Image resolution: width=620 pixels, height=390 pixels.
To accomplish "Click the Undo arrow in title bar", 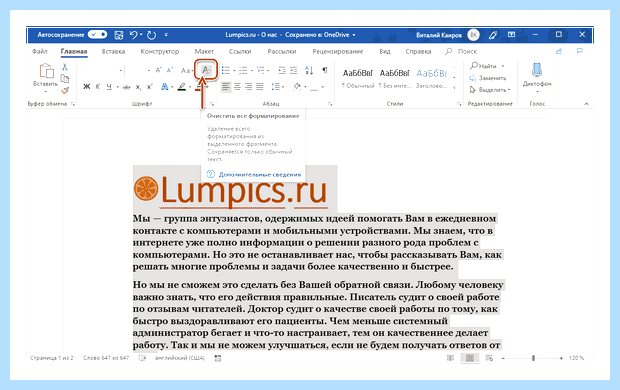I will 134,35.
